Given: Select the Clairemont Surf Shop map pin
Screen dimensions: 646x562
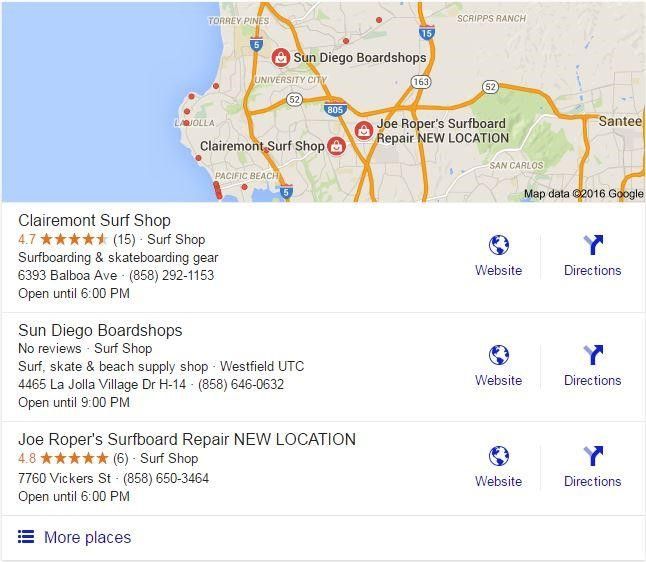Looking at the screenshot, I should pyautogui.click(x=337, y=146).
